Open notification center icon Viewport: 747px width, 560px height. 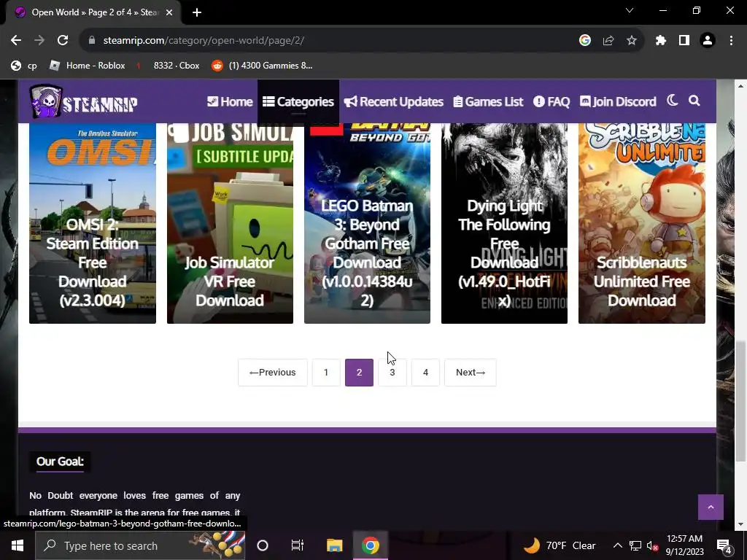[724, 545]
